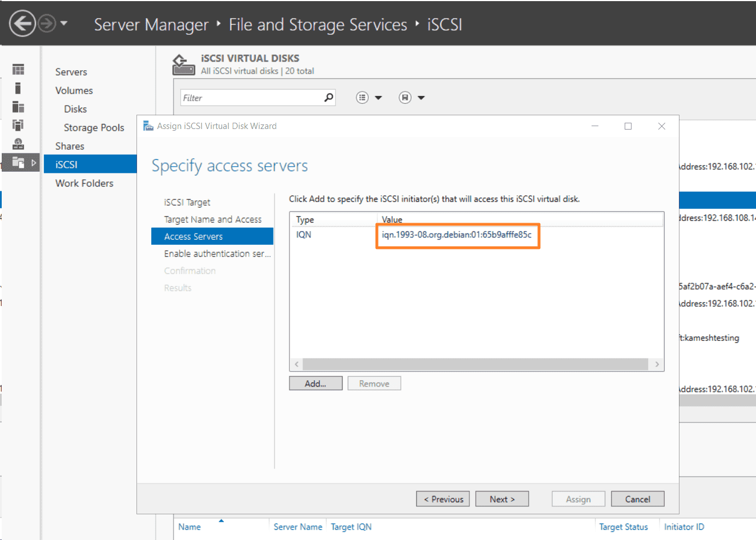This screenshot has width=756, height=540.
Task: Click the list view options icon
Action: [362, 98]
